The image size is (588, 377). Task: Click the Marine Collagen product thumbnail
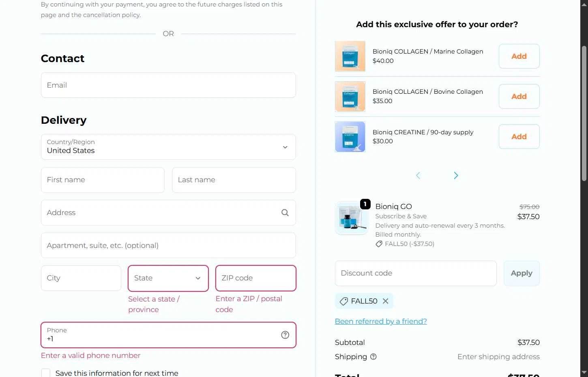click(x=350, y=56)
